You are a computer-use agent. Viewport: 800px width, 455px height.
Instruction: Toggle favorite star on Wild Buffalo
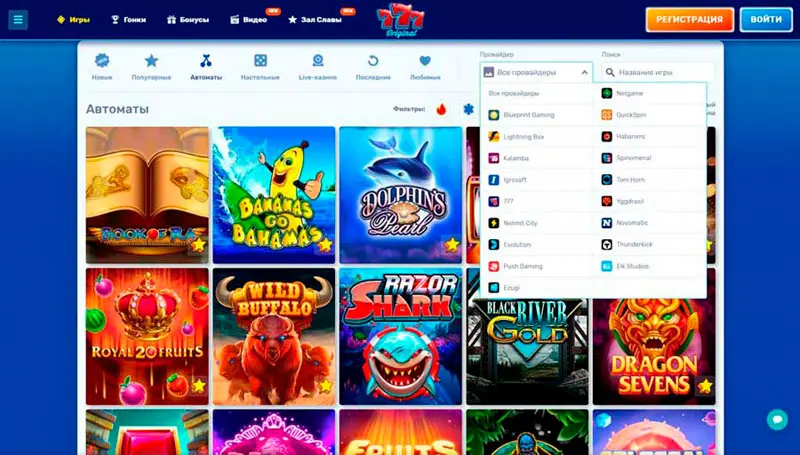tap(324, 385)
